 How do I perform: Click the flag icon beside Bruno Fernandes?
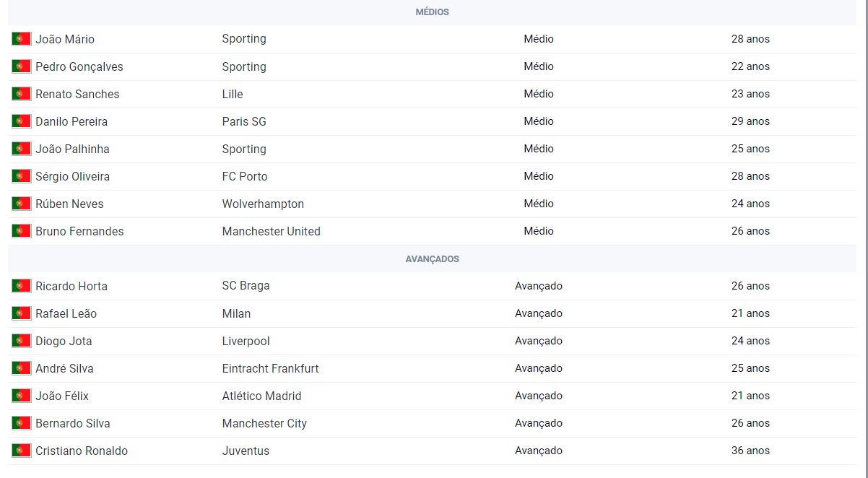[x=22, y=231]
